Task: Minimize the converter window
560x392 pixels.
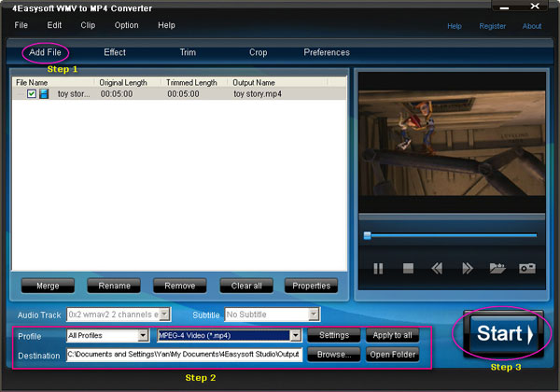Action: [504, 7]
